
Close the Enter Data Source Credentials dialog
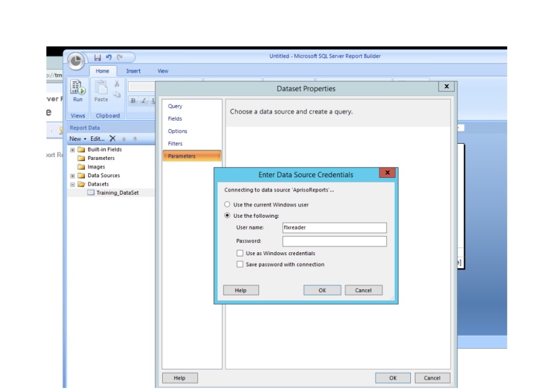387,173
